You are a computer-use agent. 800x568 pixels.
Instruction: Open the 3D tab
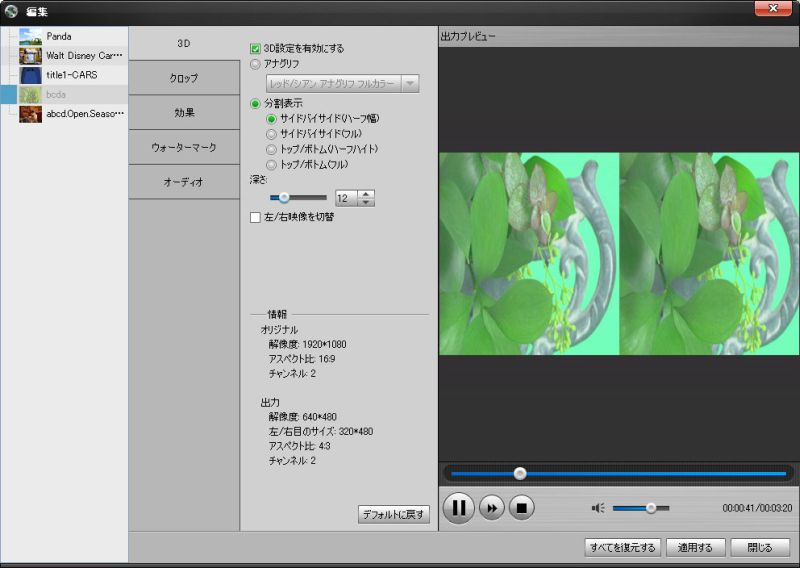(184, 43)
